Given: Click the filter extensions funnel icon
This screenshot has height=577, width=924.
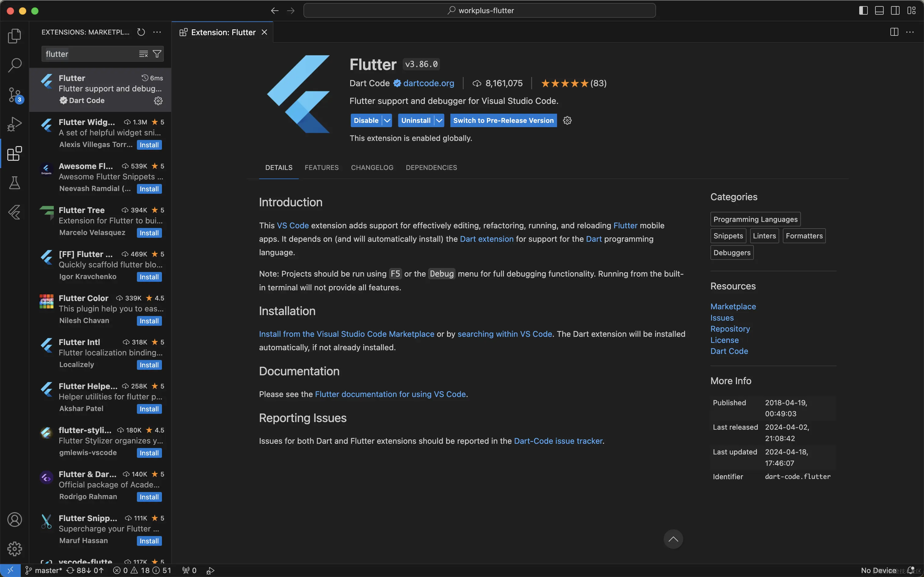Looking at the screenshot, I should click(x=157, y=54).
